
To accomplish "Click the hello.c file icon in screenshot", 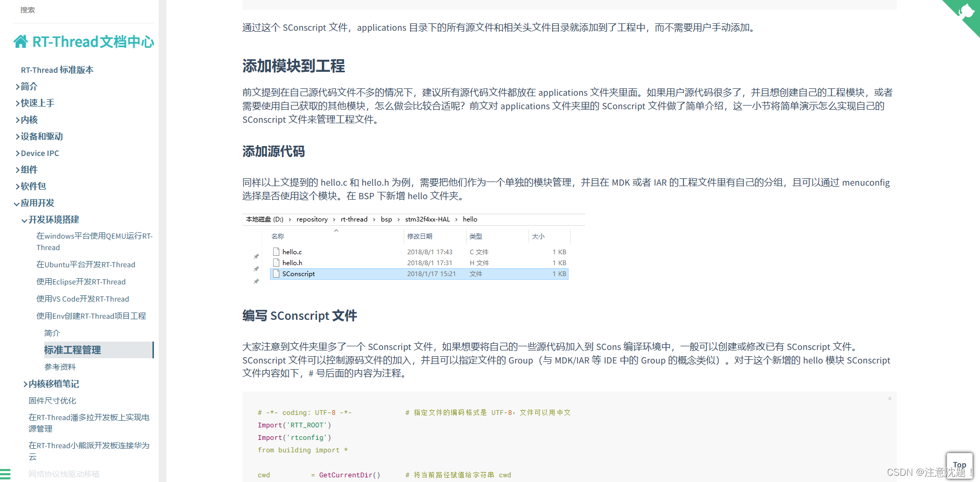I will [x=276, y=252].
